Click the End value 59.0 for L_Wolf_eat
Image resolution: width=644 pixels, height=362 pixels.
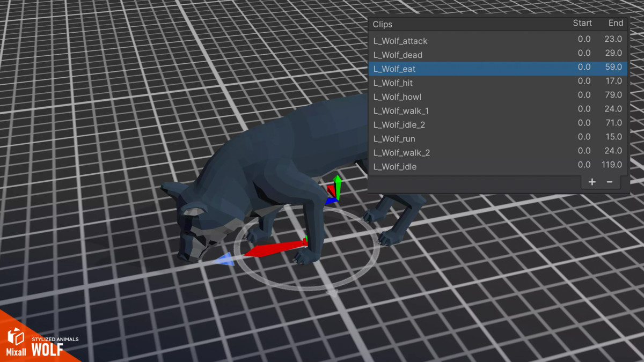[x=613, y=67]
